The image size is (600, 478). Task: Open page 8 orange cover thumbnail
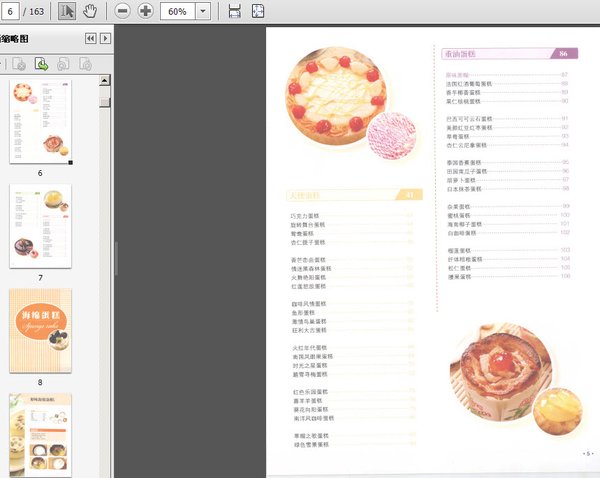pos(40,330)
